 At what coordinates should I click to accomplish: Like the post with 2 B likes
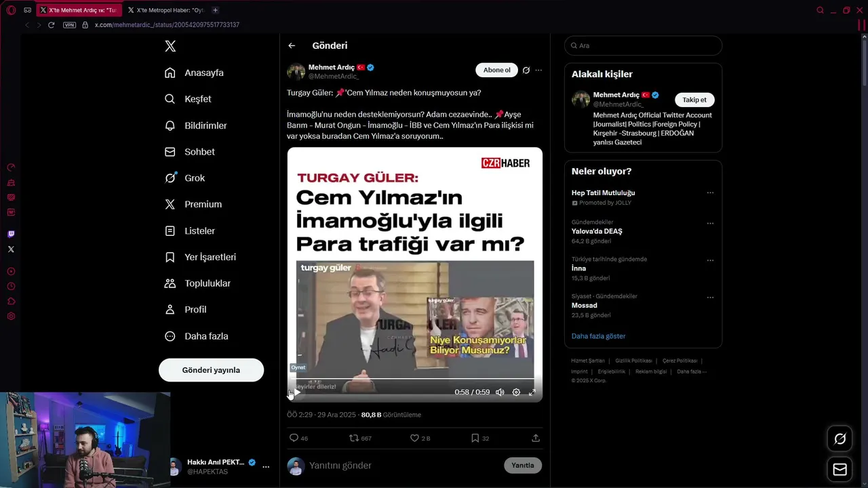click(x=420, y=438)
